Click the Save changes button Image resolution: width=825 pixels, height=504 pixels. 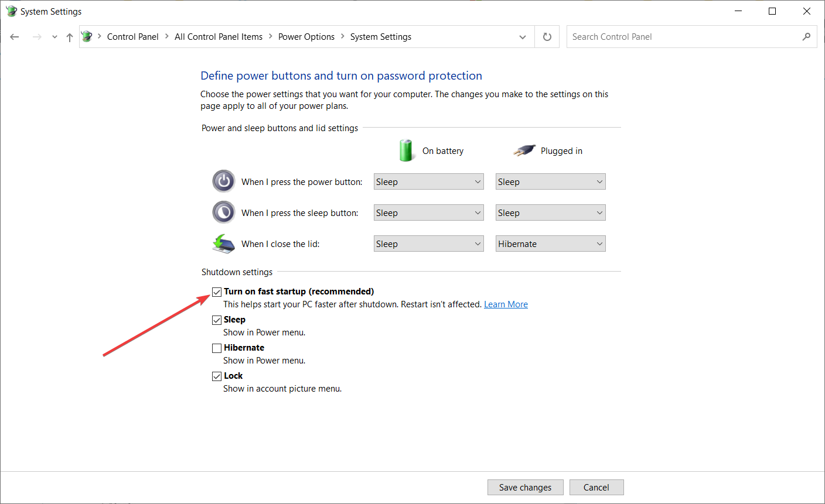coord(526,487)
